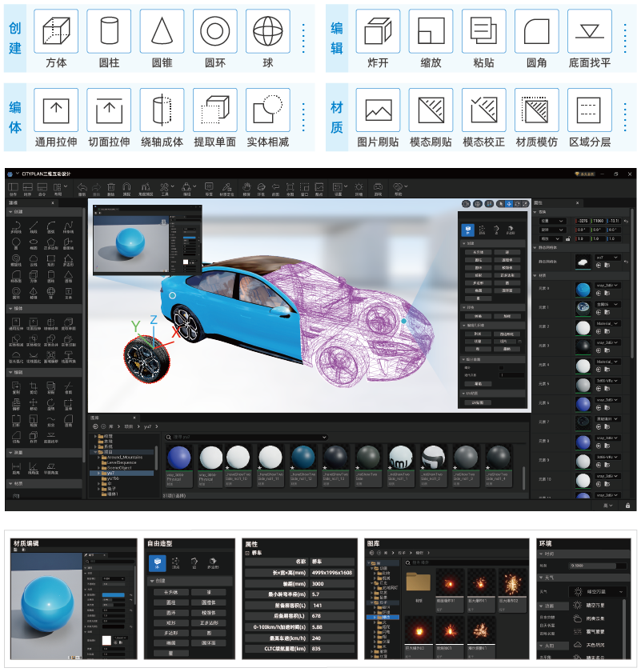
Task: Select the first blue material sphere thumbnail
Action: 180,459
